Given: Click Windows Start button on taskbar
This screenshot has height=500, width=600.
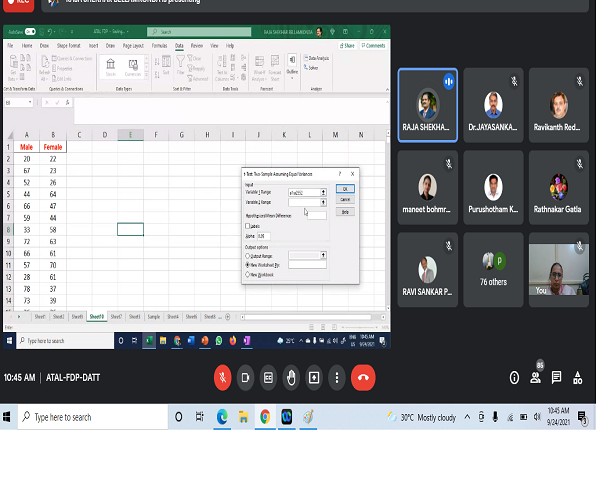Looking at the screenshot, I should point(7,417).
